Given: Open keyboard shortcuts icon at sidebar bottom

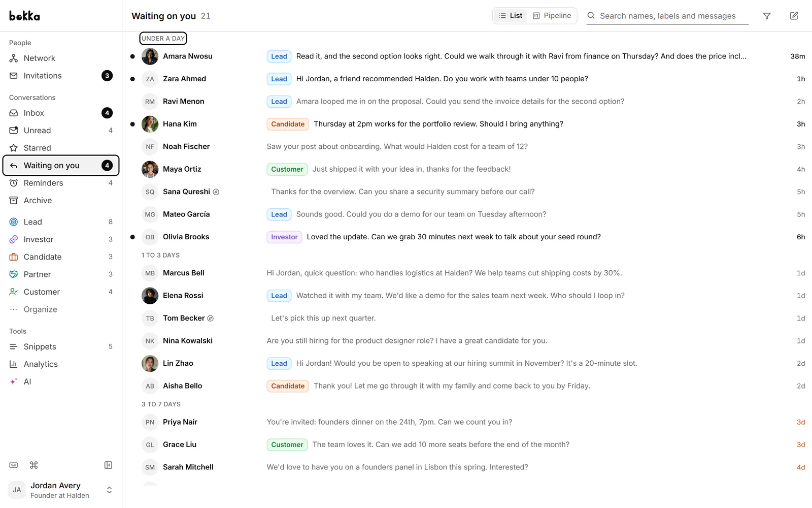Looking at the screenshot, I should point(14,465).
